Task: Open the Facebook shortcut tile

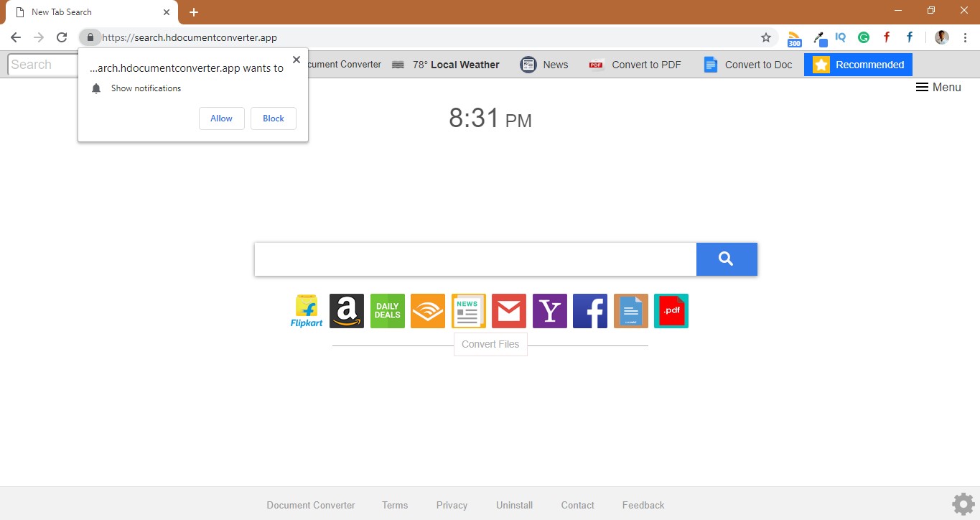Action: [x=590, y=311]
